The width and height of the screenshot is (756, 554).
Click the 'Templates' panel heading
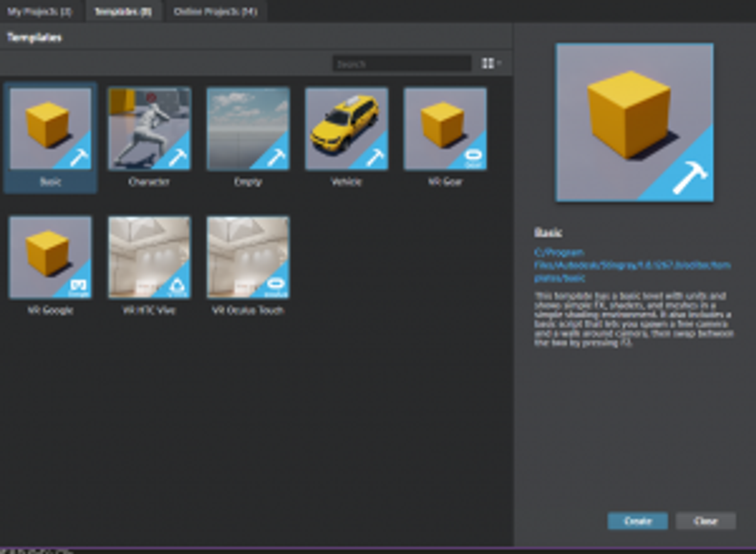(x=34, y=37)
